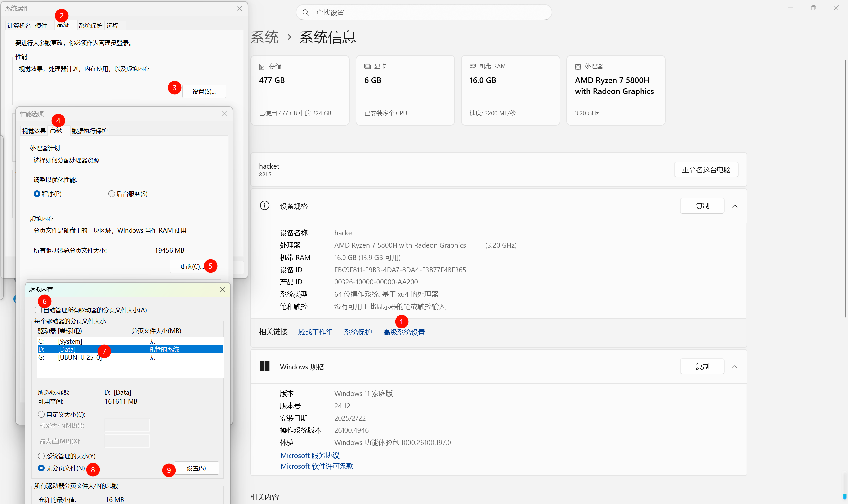848x504 pixels.
Task: Close the 虚拟内存 dialog with its X button
Action: (x=222, y=289)
